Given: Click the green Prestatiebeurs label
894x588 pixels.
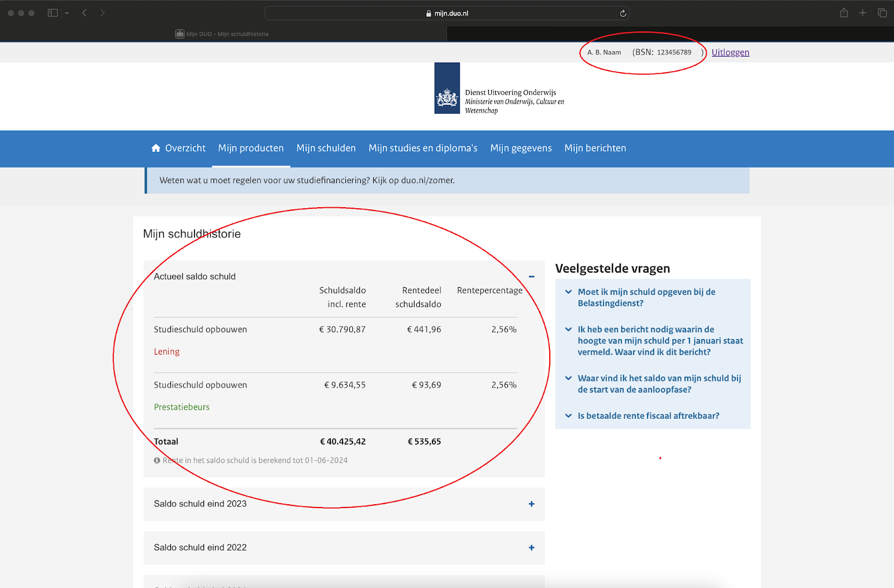Looking at the screenshot, I should [182, 407].
